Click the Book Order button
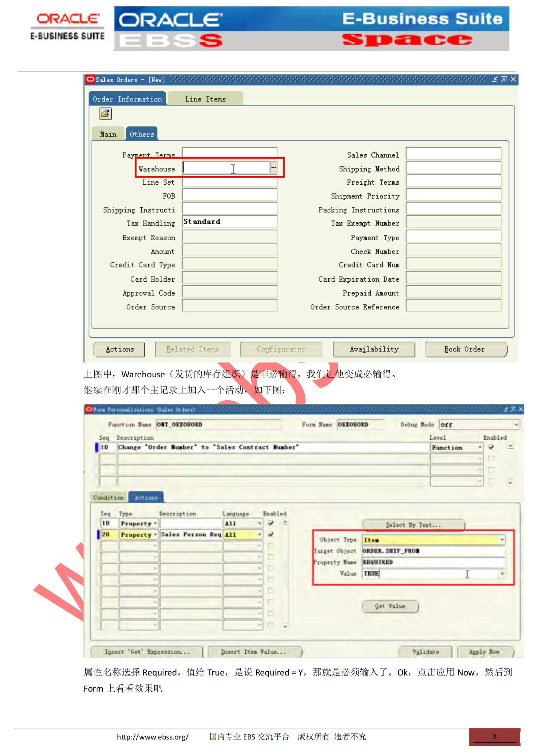Screen dimensions: 534x756 466,349
